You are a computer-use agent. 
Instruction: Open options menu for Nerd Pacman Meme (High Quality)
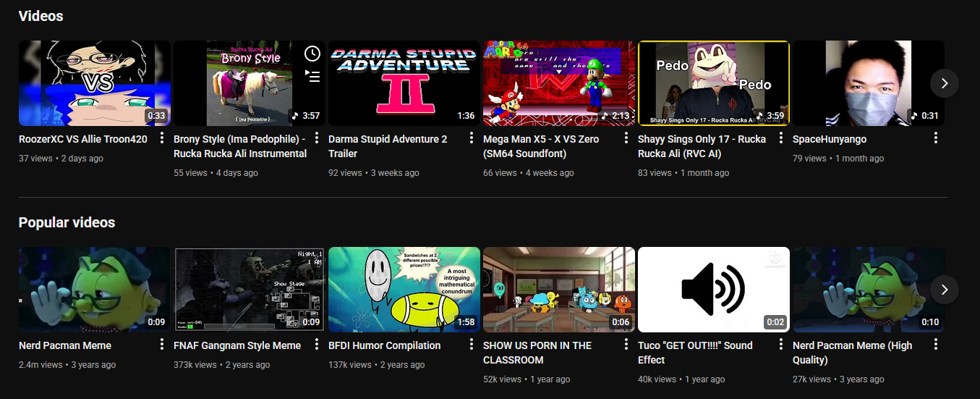click(x=935, y=344)
